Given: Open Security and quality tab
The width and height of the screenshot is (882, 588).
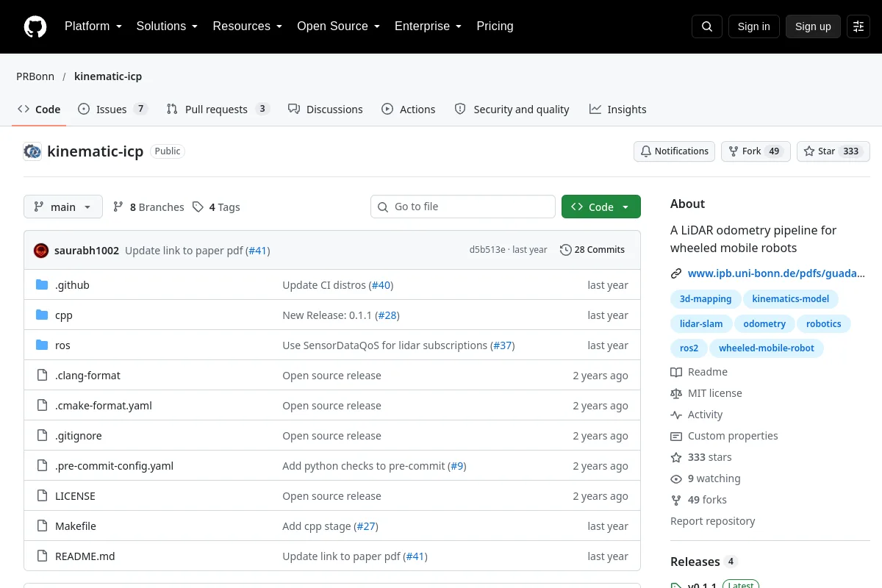Looking at the screenshot, I should click(512, 110).
